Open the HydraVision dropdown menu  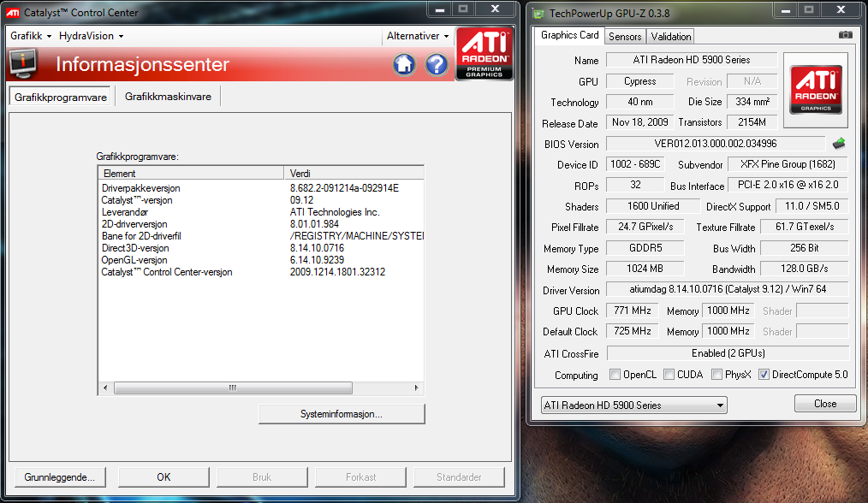[x=92, y=36]
